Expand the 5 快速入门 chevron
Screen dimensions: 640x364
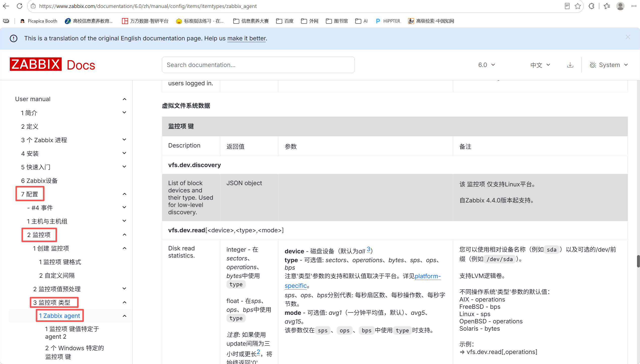124,167
